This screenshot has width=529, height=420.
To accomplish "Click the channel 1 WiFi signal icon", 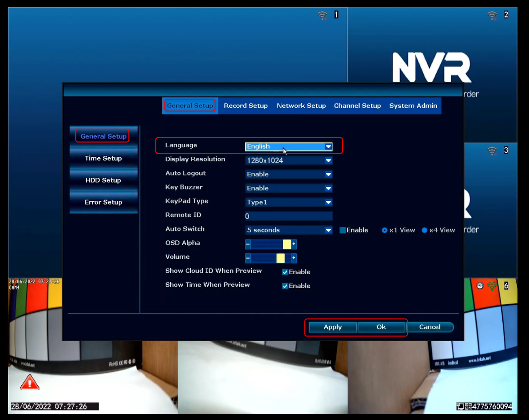I will click(x=323, y=15).
